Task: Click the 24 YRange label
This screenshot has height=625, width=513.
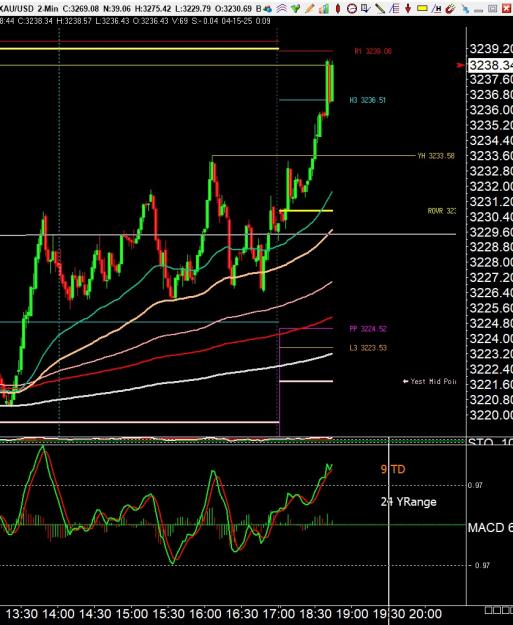Action: coord(409,502)
